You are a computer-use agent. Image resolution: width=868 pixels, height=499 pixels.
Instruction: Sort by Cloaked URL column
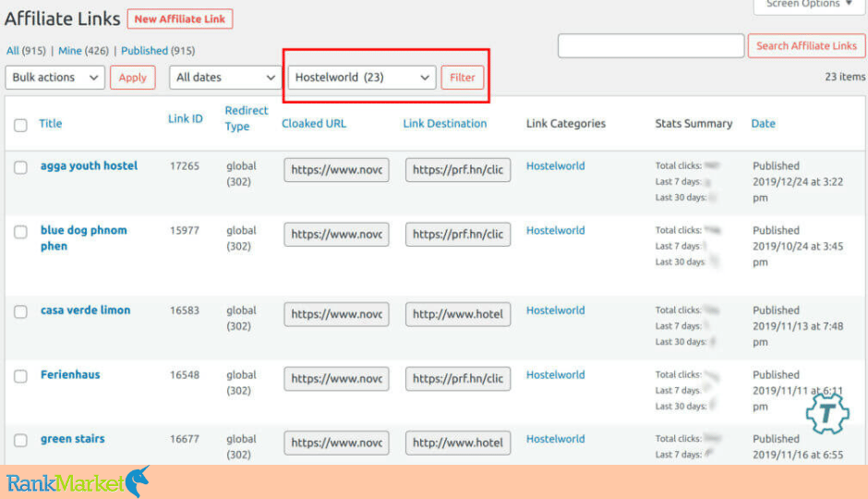pos(314,124)
